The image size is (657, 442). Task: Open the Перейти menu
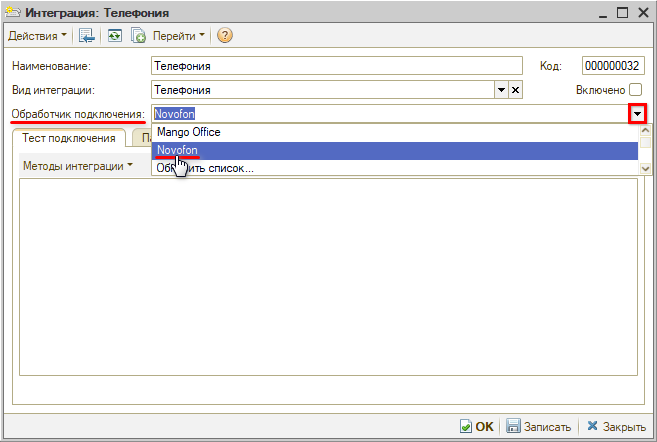point(178,36)
